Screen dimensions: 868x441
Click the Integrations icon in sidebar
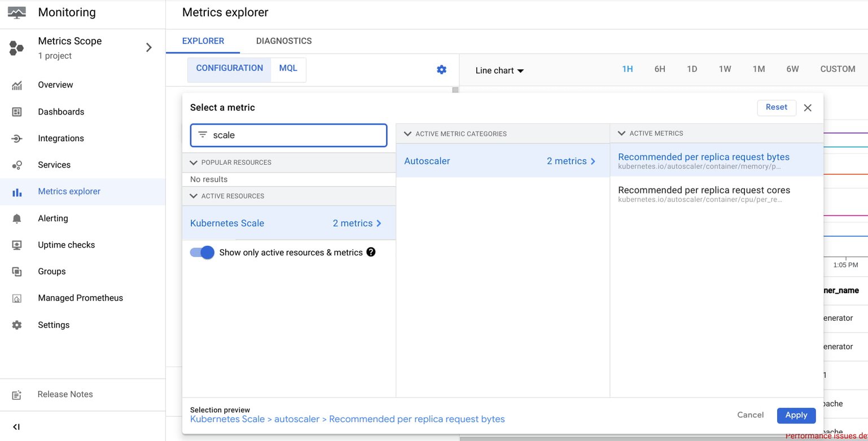pos(17,138)
